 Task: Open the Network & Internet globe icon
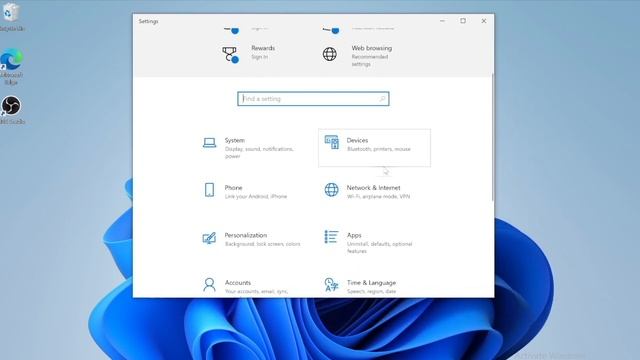click(x=331, y=190)
